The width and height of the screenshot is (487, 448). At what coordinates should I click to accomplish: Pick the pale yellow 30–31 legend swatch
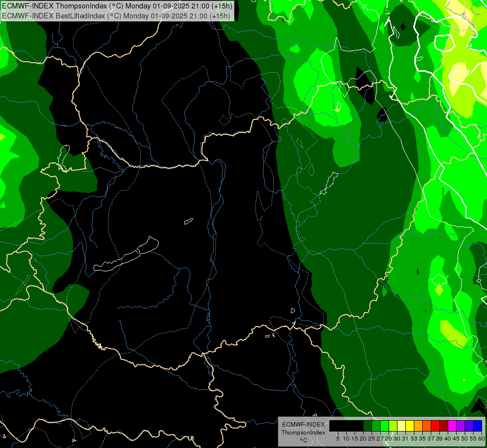[401, 426]
